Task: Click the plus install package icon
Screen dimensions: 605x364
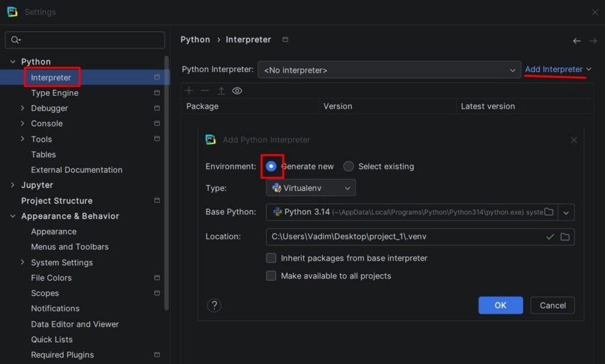Action: tap(189, 91)
